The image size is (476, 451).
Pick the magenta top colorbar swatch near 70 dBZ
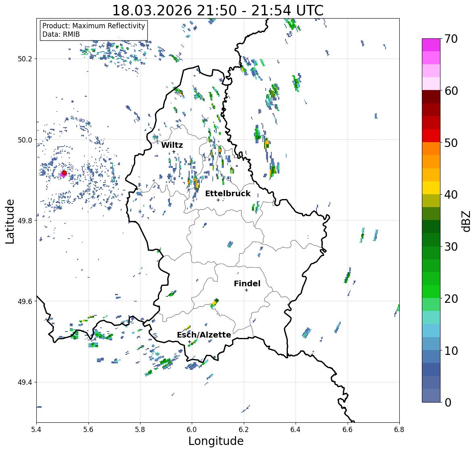point(431,45)
